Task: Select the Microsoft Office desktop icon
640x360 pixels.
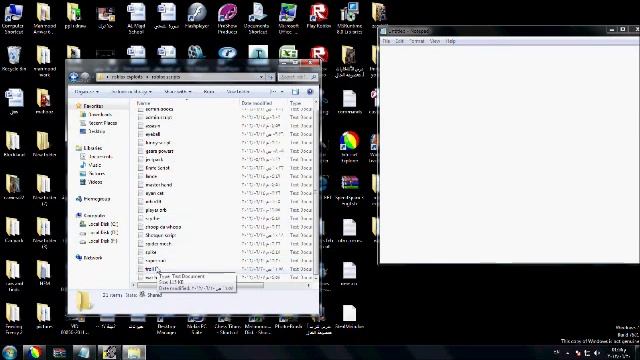Action: click(288, 18)
